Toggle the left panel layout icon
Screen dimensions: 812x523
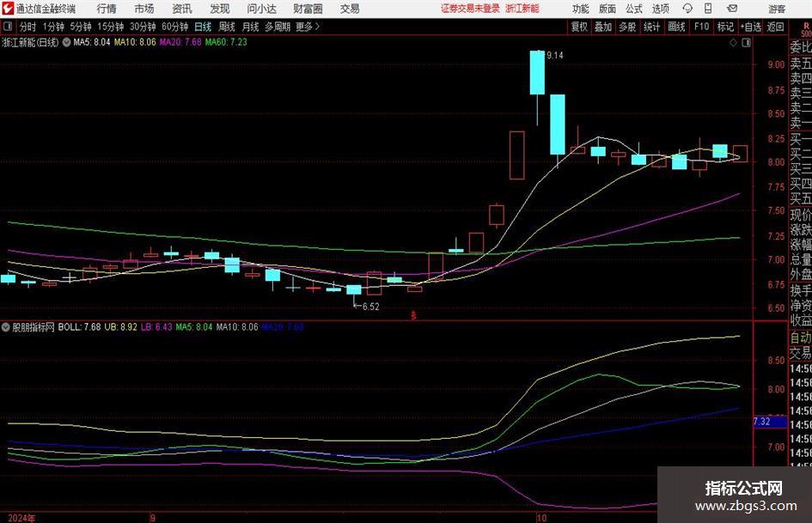(8, 27)
